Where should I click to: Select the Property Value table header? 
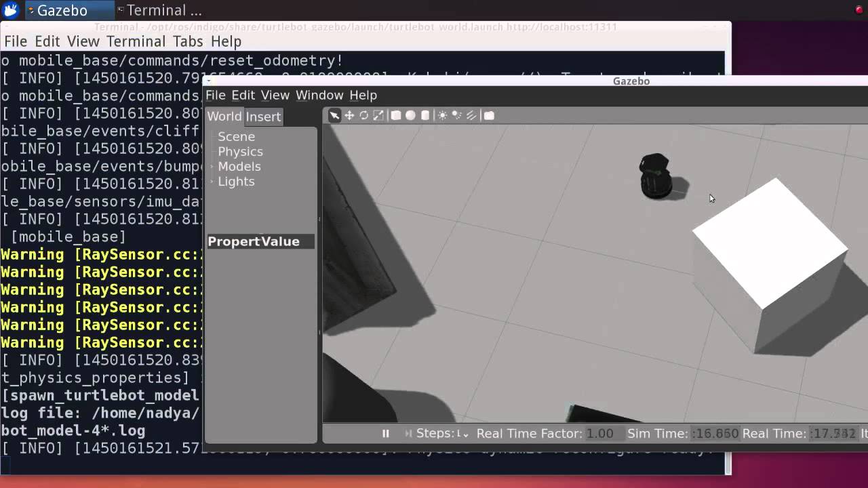tap(260, 241)
